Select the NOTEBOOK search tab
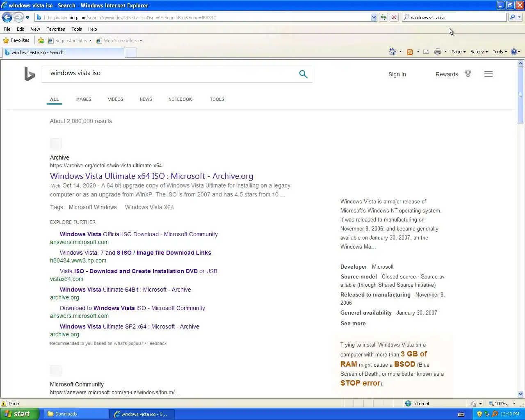The image size is (525, 420). pyautogui.click(x=180, y=99)
